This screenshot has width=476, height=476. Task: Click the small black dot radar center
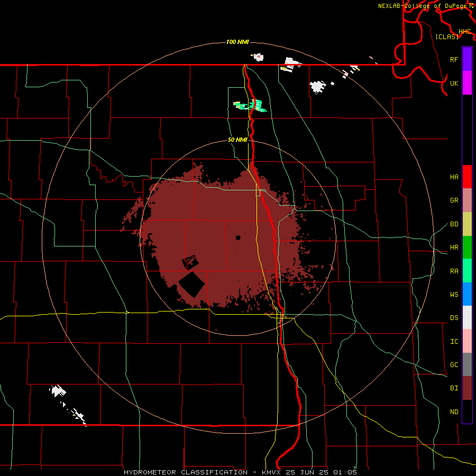238,237
